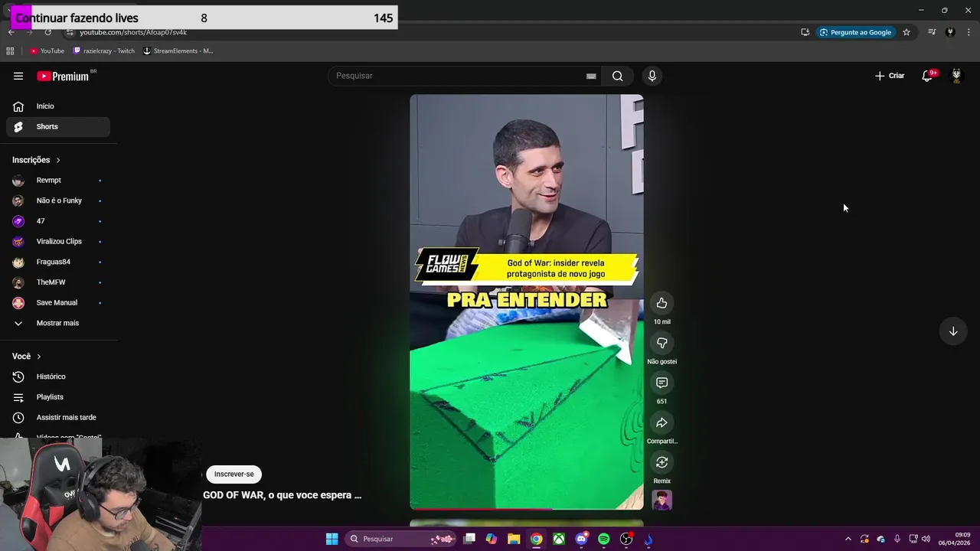
Task: Open the Não é o Funky channel
Action: click(x=58, y=201)
